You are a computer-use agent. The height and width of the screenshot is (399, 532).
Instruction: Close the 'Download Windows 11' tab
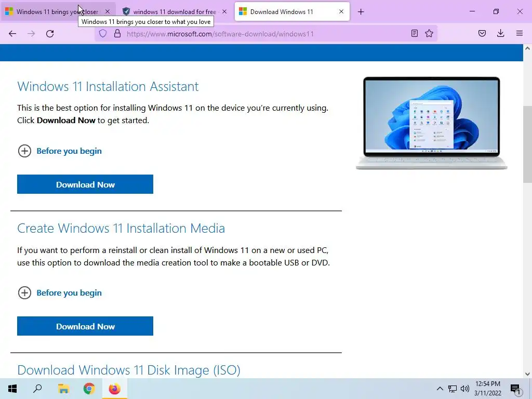tap(341, 11)
